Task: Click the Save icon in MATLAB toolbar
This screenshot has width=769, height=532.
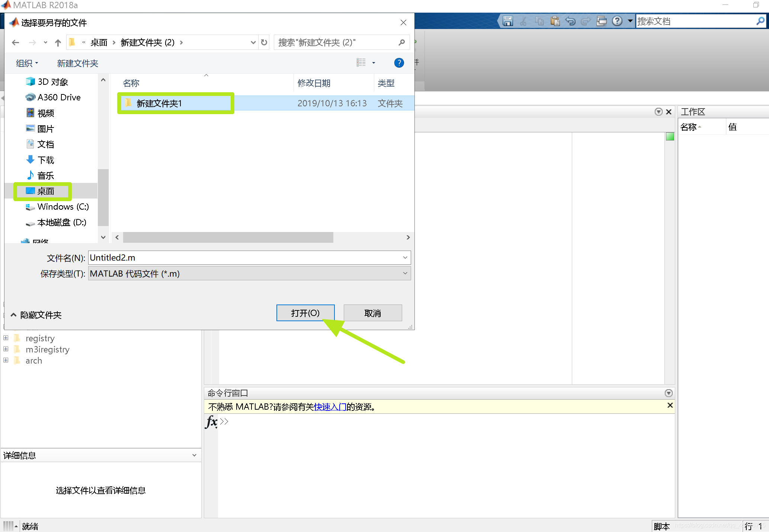Action: [x=507, y=21]
